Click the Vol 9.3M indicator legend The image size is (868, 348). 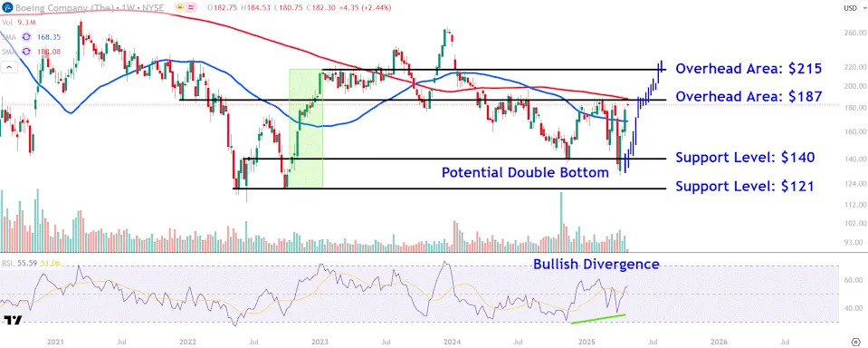click(x=20, y=23)
